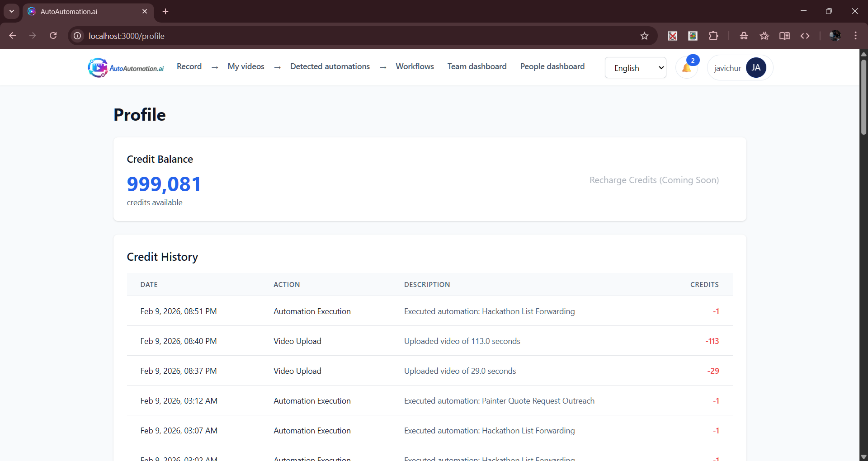
Task: Open the Workflows page
Action: point(415,66)
